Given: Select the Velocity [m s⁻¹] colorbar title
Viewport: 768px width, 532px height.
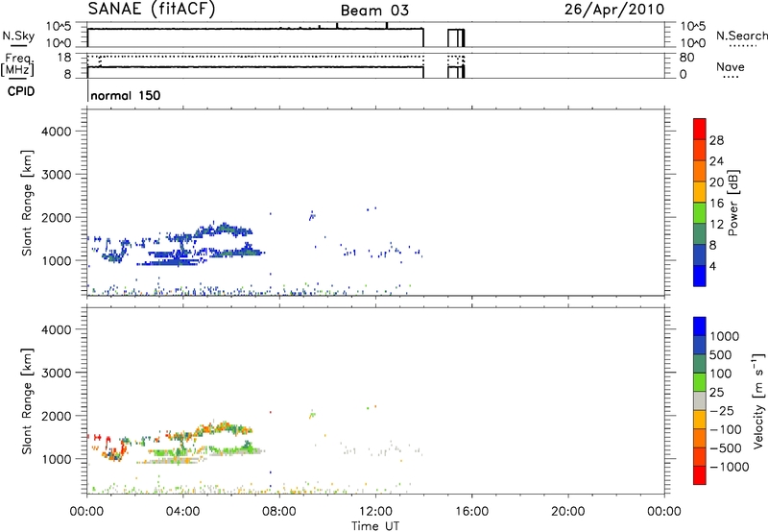Looking at the screenshot, I should click(758, 400).
